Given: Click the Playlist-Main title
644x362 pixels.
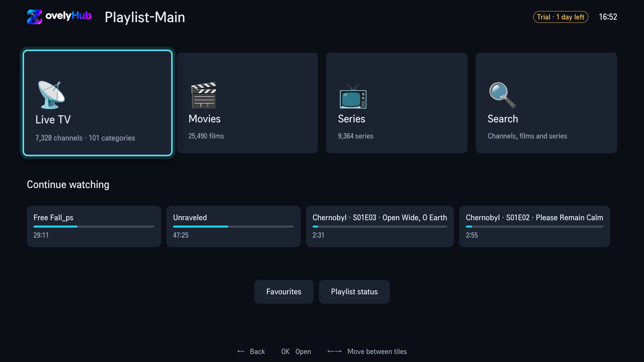Looking at the screenshot, I should click(x=145, y=17).
